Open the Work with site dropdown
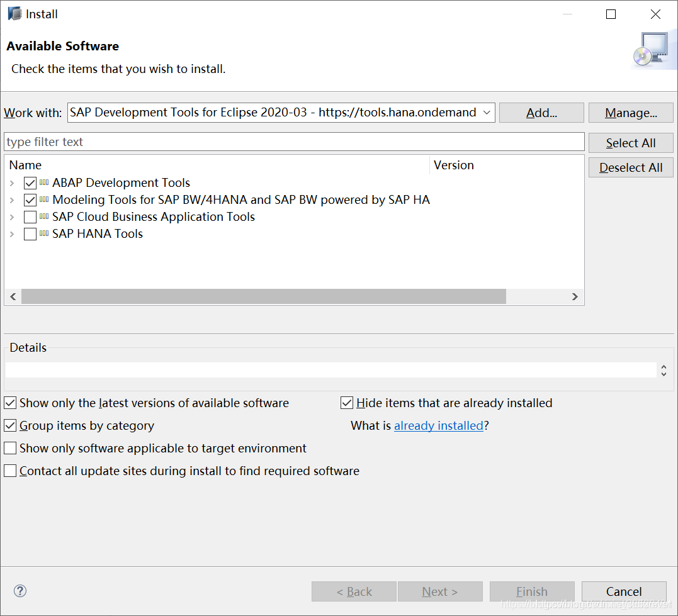Image resolution: width=678 pixels, height=616 pixels. coord(486,113)
